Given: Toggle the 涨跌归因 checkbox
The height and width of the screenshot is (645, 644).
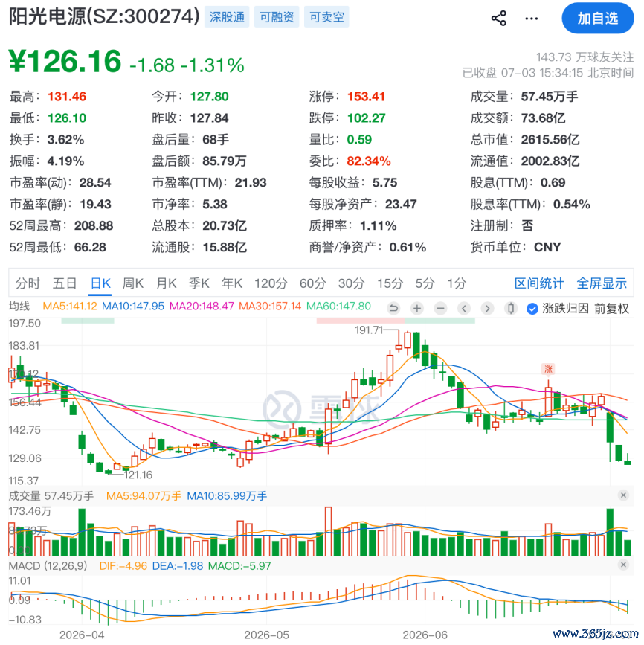Looking at the screenshot, I should (532, 309).
